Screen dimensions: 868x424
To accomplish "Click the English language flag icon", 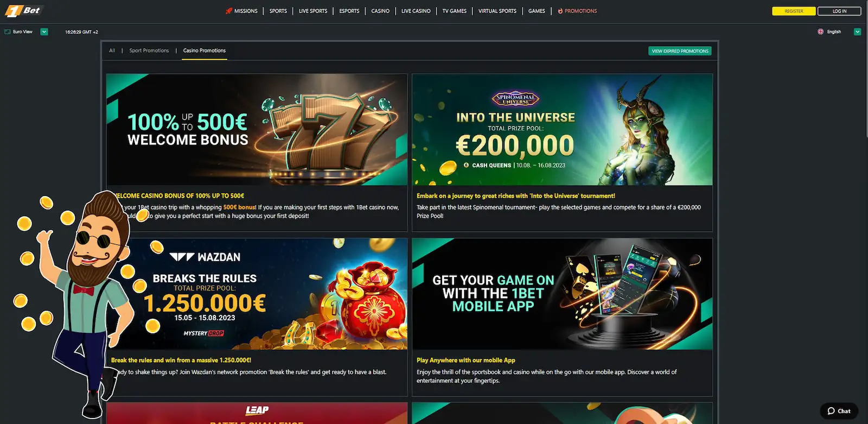I will (x=821, y=32).
